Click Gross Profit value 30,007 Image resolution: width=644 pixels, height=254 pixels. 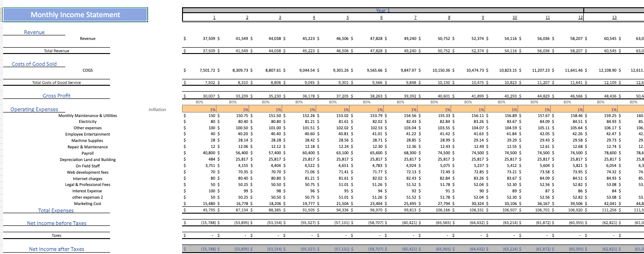(x=210, y=96)
